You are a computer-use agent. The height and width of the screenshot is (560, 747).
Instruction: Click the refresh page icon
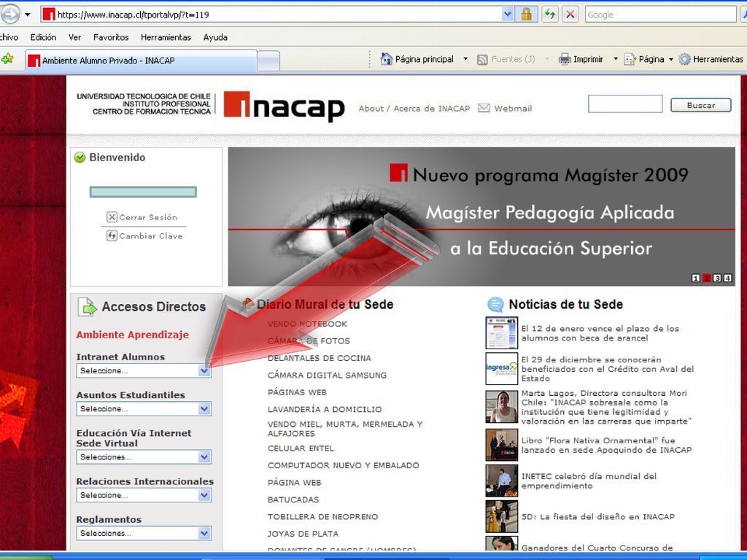click(x=550, y=15)
